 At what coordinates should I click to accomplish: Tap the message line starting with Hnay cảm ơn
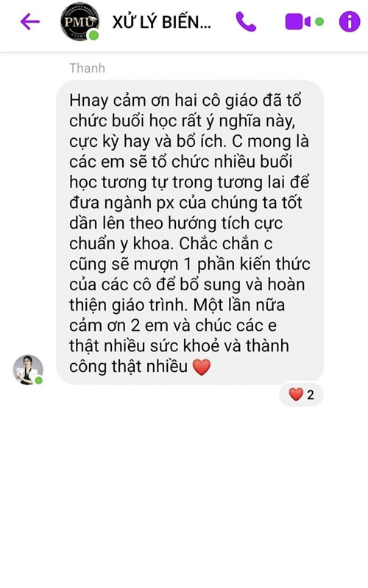[185, 101]
